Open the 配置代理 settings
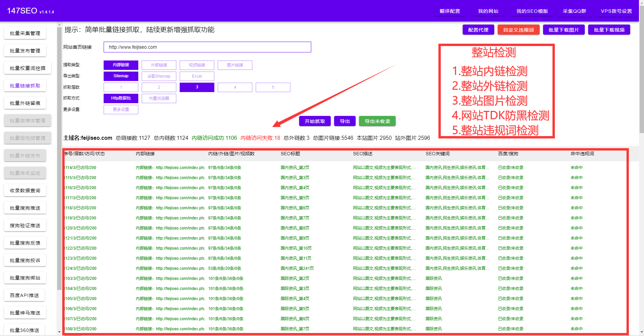This screenshot has width=644, height=336. click(x=478, y=30)
